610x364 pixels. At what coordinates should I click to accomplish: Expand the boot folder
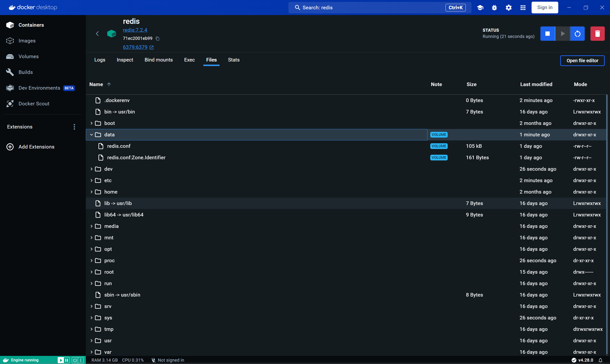point(92,123)
